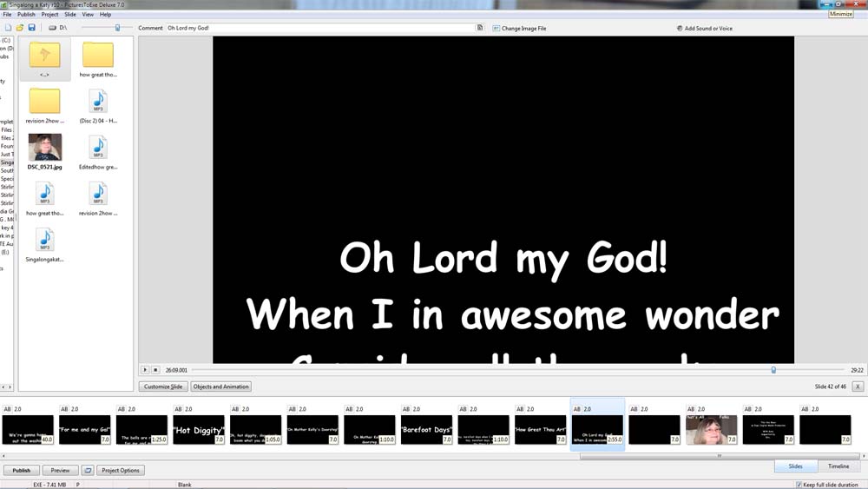
Task: Toggle Keep full slide duration checkbox
Action: coord(799,485)
